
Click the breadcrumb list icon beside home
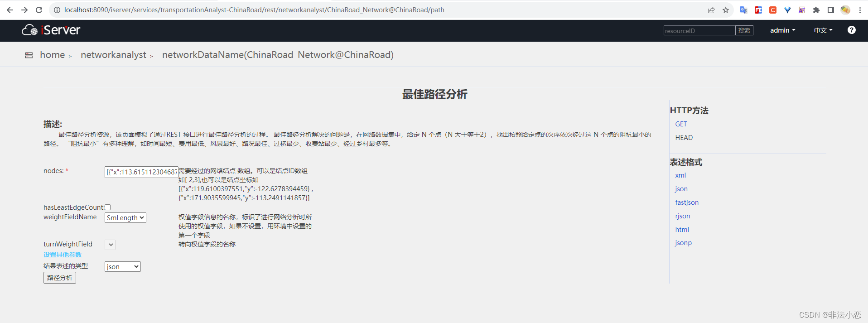[x=29, y=55]
